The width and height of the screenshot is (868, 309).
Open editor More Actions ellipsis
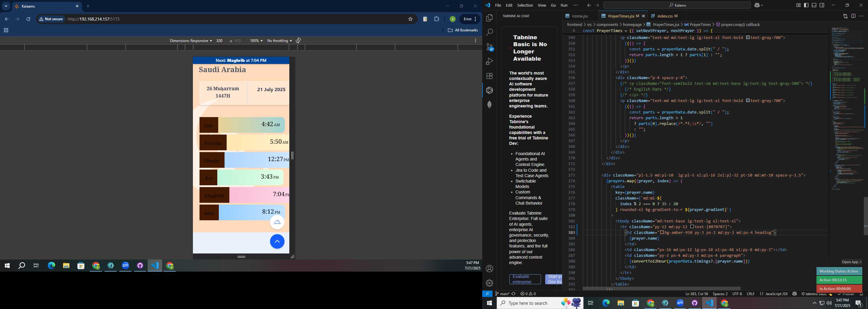[861, 16]
